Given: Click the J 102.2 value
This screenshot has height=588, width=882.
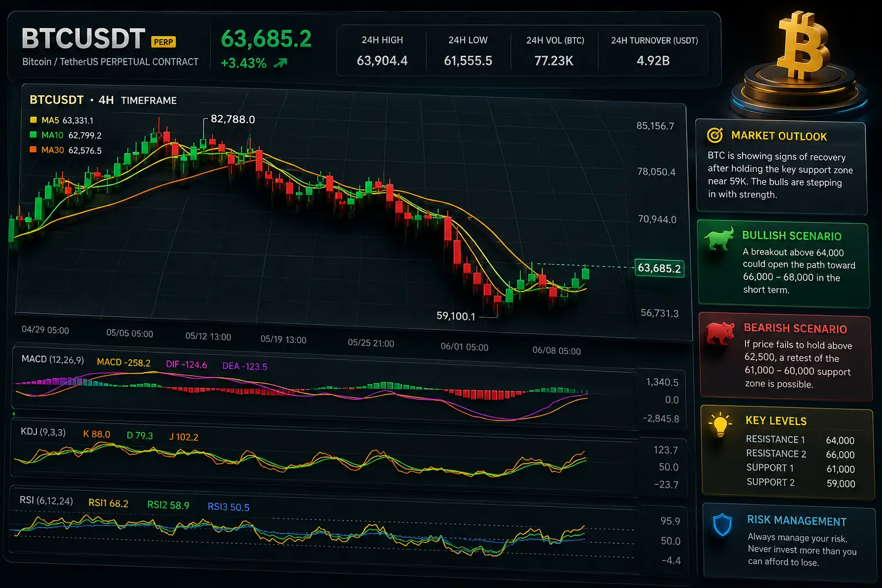Looking at the screenshot, I should click(x=184, y=437).
